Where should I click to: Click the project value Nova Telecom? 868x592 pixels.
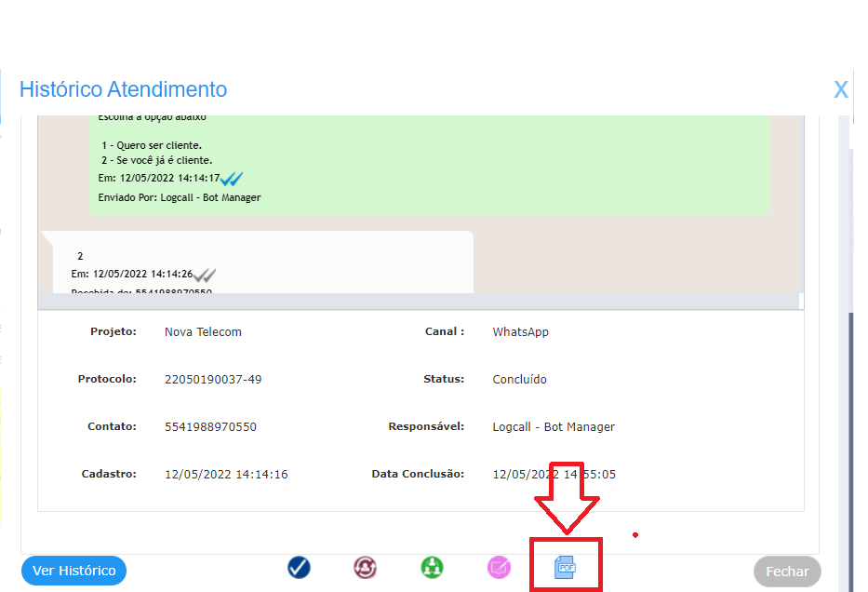[x=203, y=331]
